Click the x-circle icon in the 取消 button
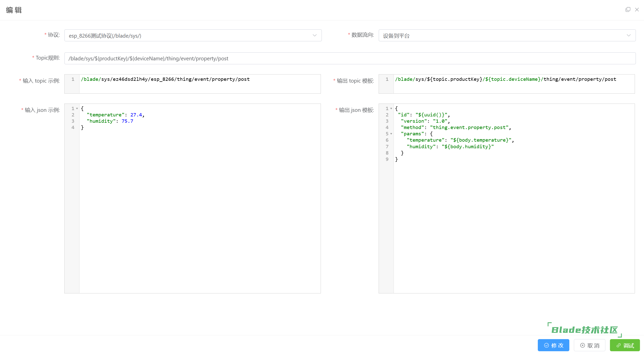Viewport: 644px width, 353px height. 582,345
